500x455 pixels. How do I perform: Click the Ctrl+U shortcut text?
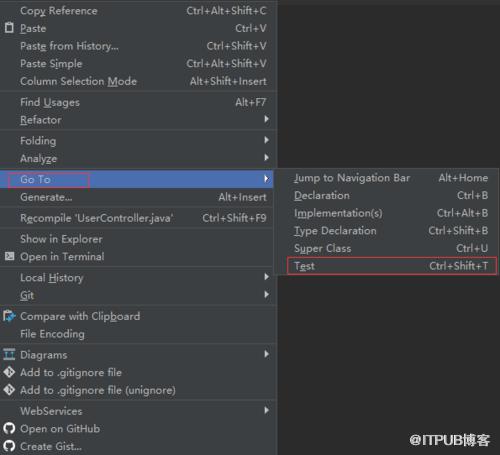pyautogui.click(x=472, y=248)
